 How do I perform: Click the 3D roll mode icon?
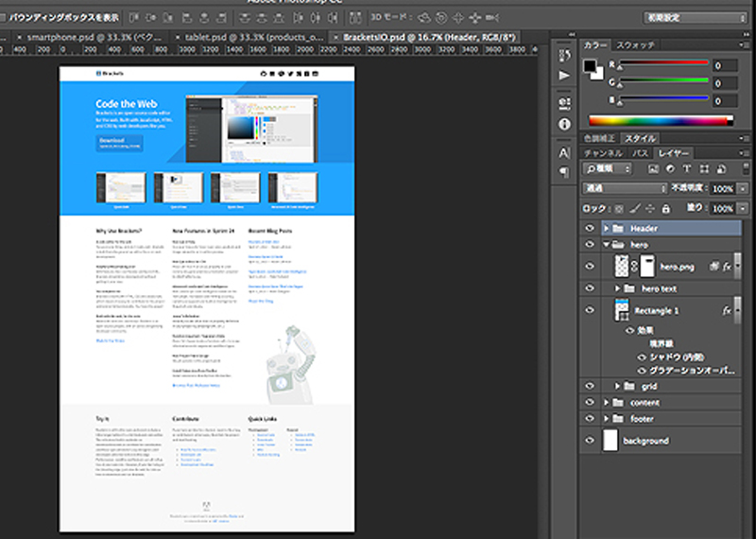tap(441, 18)
